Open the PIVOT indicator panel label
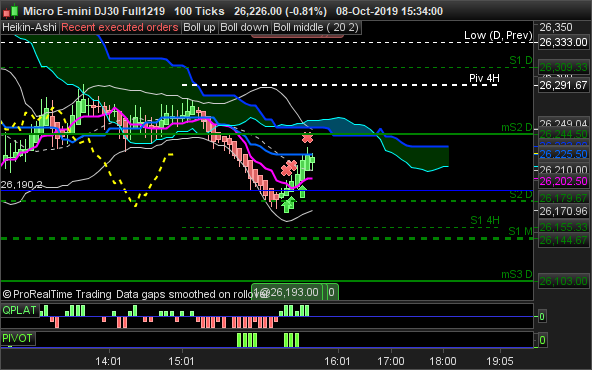The width and height of the screenshot is (592, 370). click(18, 338)
